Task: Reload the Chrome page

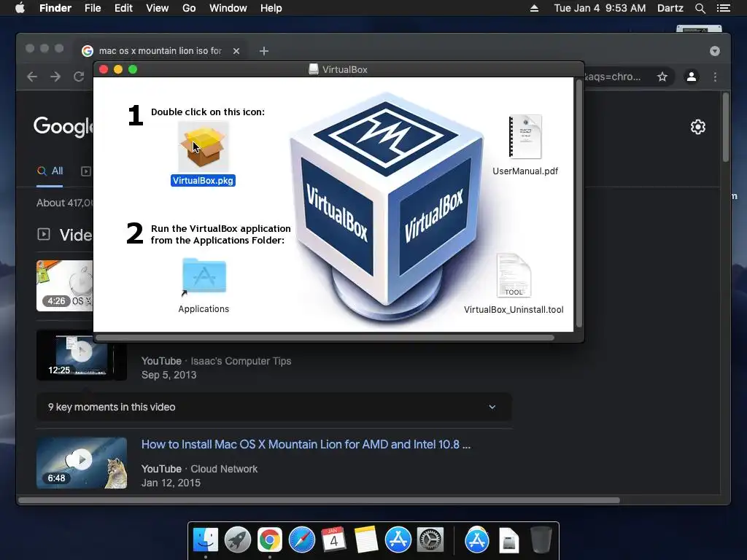Action: [x=79, y=77]
